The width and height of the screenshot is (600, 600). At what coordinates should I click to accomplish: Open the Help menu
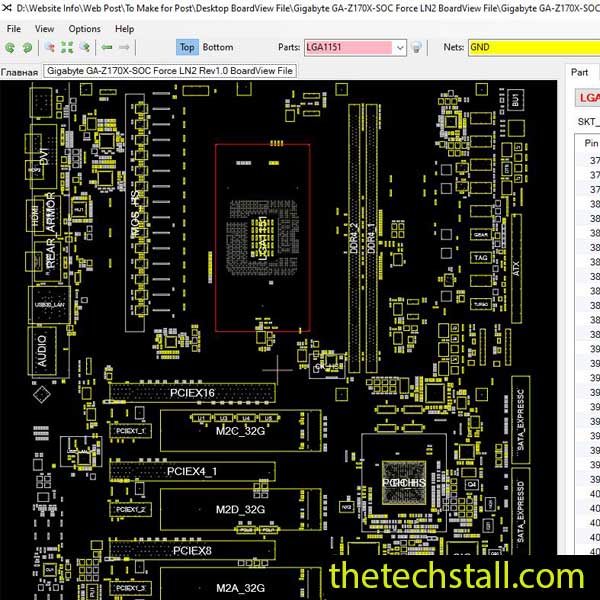coord(124,29)
